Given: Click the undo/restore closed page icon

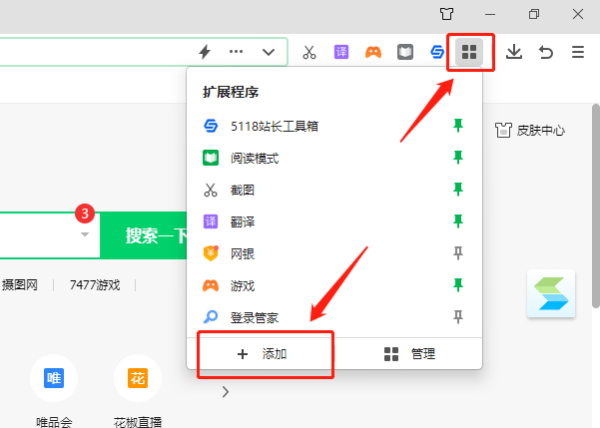Looking at the screenshot, I should tap(546, 52).
